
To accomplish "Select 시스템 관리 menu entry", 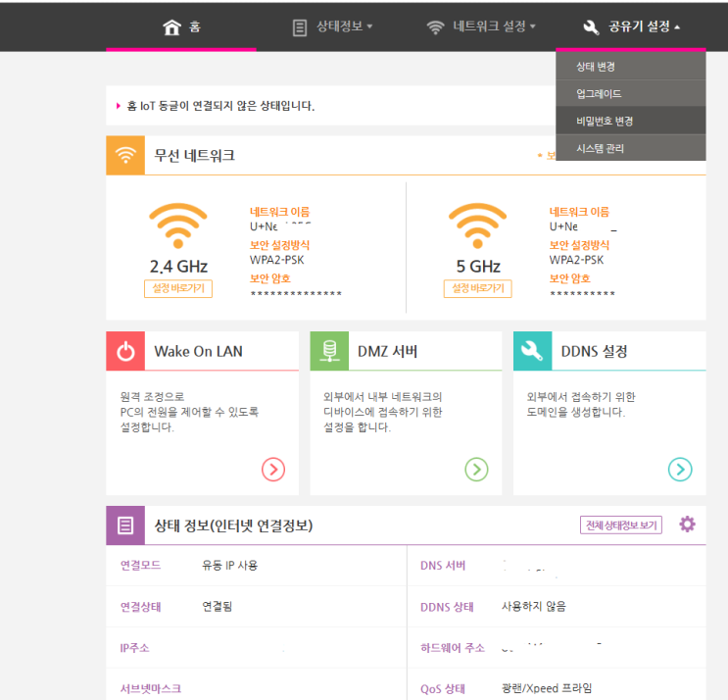I will click(630, 149).
